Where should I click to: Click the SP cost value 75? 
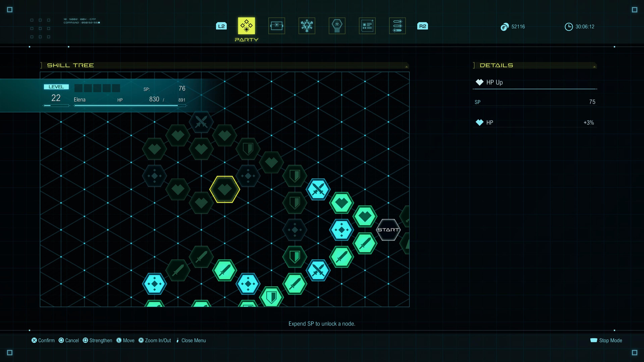point(592,102)
